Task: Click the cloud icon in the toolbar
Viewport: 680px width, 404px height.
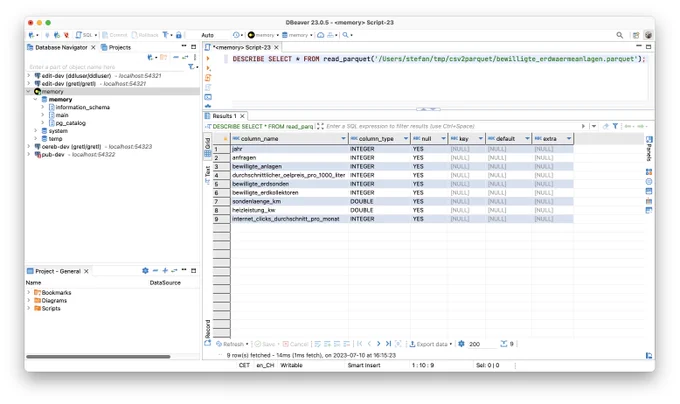Action: coord(320,35)
